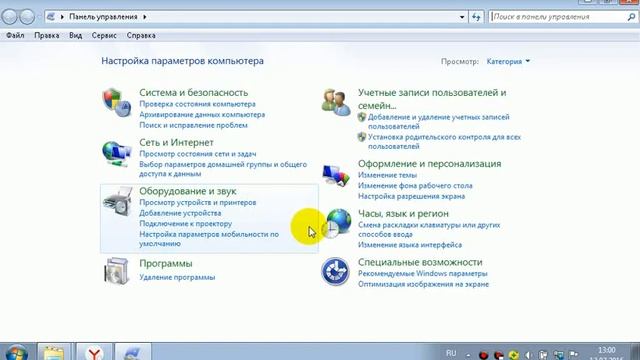Open Оптимизация изображения на экране link

pyautogui.click(x=423, y=284)
